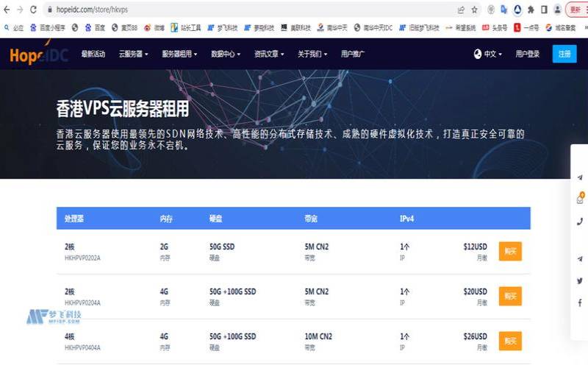This screenshot has height=368, width=588.
Task: Open the 数据中心 dropdown menu
Action: click(226, 54)
